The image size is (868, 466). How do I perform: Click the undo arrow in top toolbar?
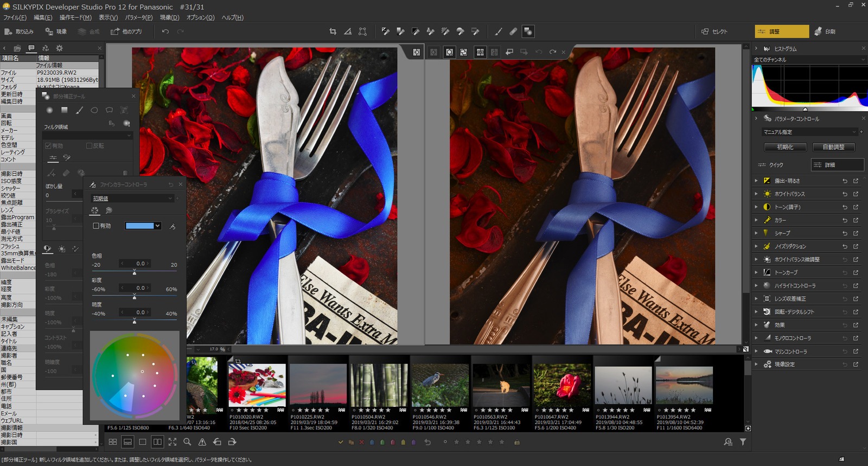[x=165, y=31]
